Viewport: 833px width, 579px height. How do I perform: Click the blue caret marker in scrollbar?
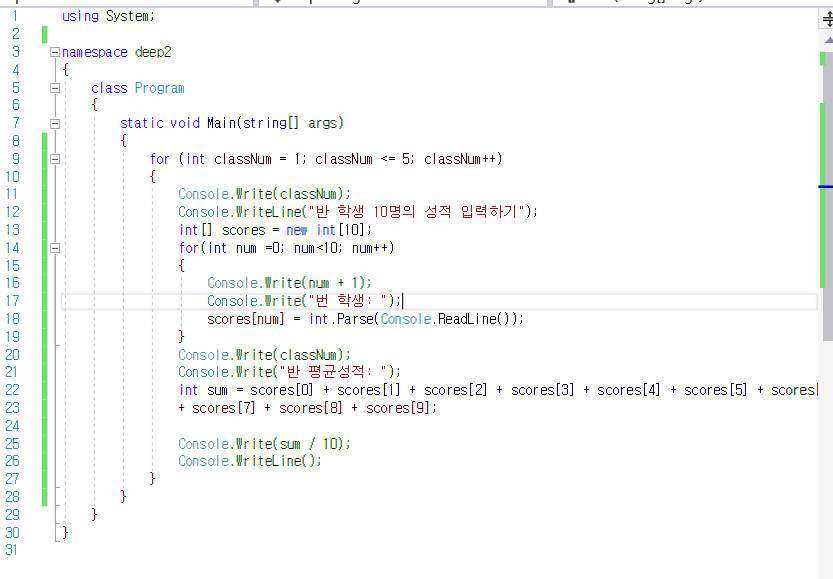coord(826,187)
